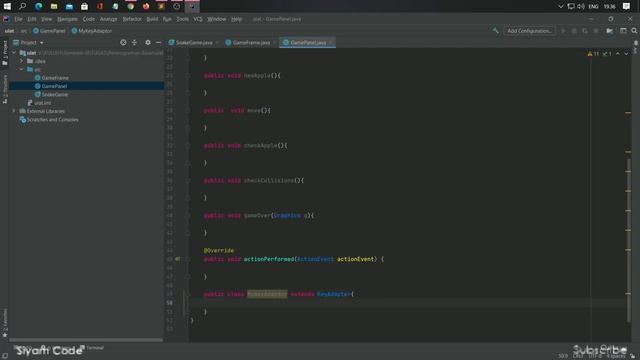
Task: Expand External Libraries node
Action: (x=14, y=111)
